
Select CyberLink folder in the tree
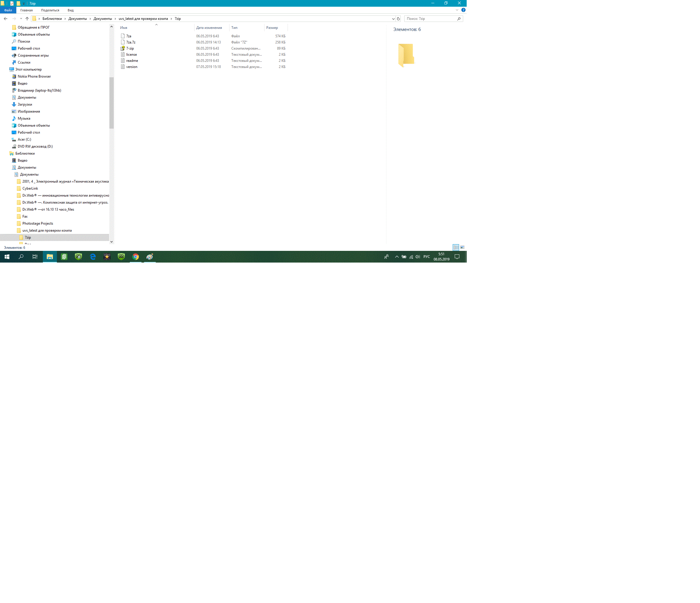pos(30,188)
